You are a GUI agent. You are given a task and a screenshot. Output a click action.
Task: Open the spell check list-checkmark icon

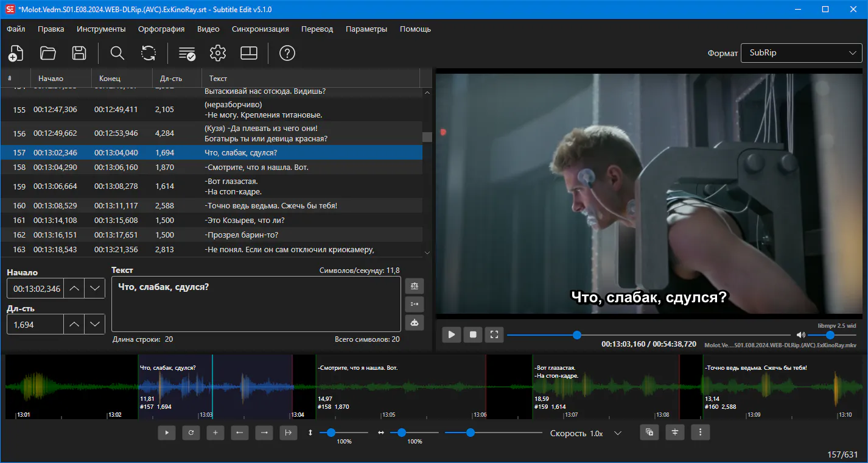[187, 53]
